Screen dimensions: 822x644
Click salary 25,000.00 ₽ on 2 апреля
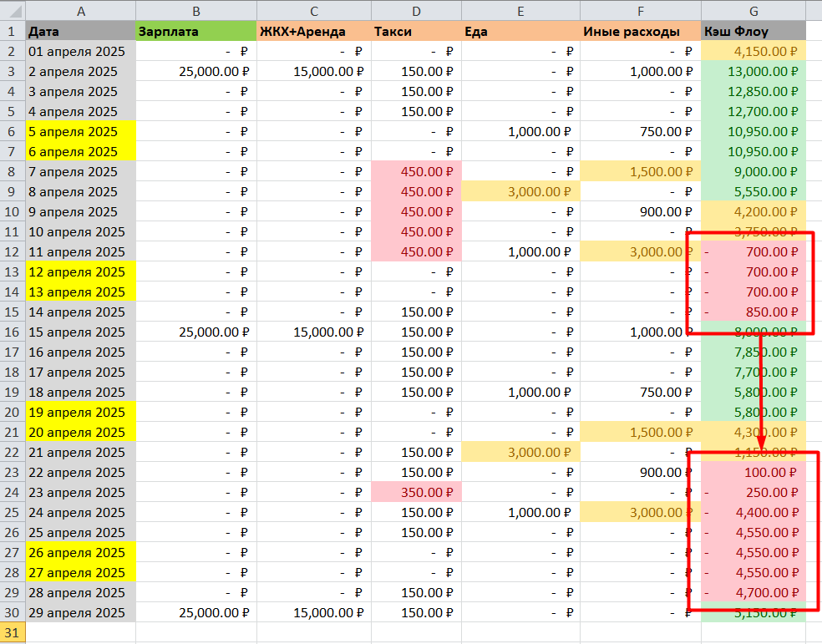click(x=196, y=72)
